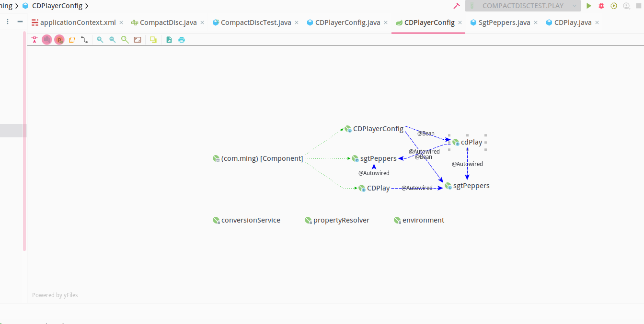Select the cdPlay bean node
Viewport: 644px width, 324px height.
[x=468, y=142]
